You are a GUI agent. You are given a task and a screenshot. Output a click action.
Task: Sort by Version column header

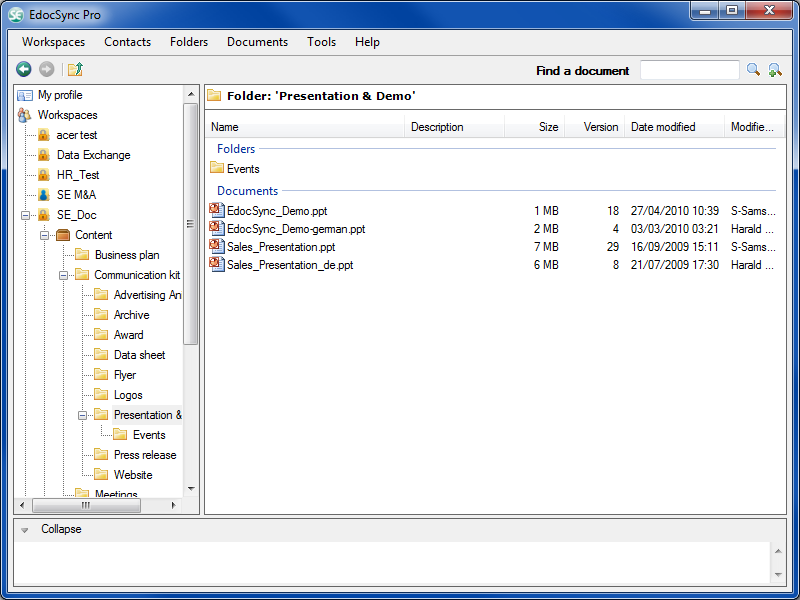click(x=594, y=127)
